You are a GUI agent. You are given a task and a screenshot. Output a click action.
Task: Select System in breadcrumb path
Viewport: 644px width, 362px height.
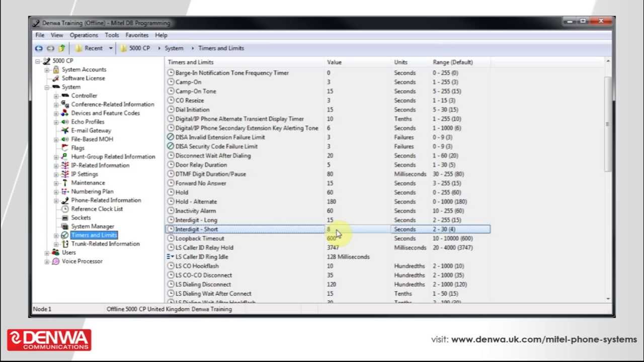[174, 48]
